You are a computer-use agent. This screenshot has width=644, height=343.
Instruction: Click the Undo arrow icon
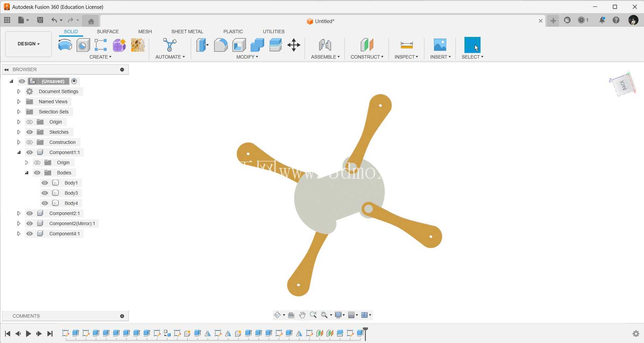(x=54, y=20)
